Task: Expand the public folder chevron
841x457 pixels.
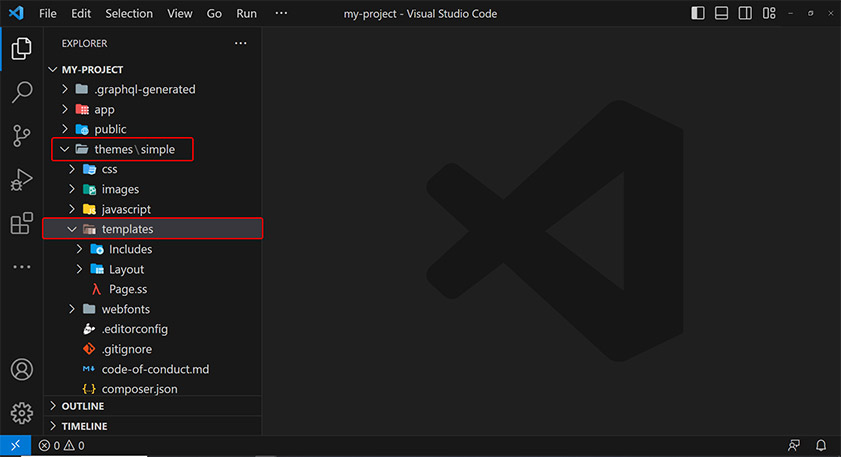Action: point(65,129)
